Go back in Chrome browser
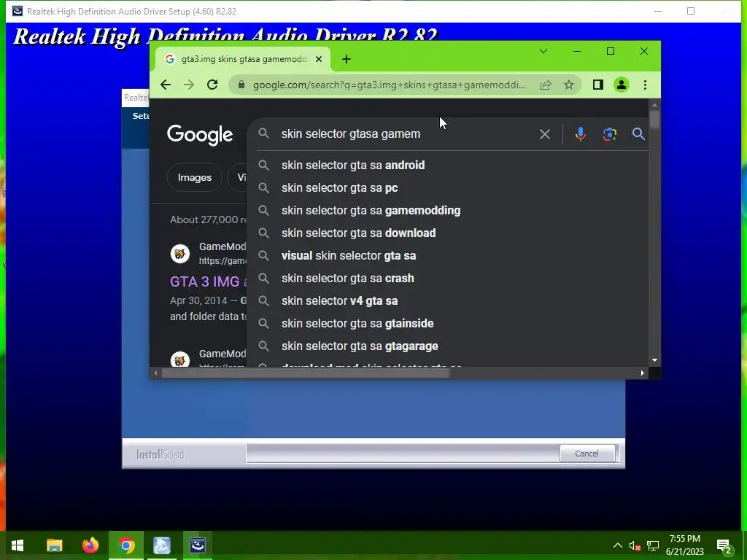Viewport: 747px width, 560px height. point(166,85)
